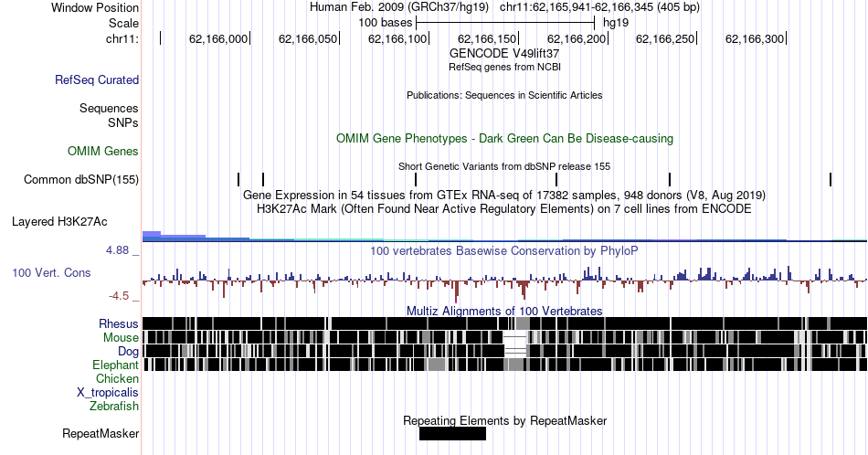
Task: Click Multiz Alignments of 100 Vertebrates title
Action: [504, 311]
